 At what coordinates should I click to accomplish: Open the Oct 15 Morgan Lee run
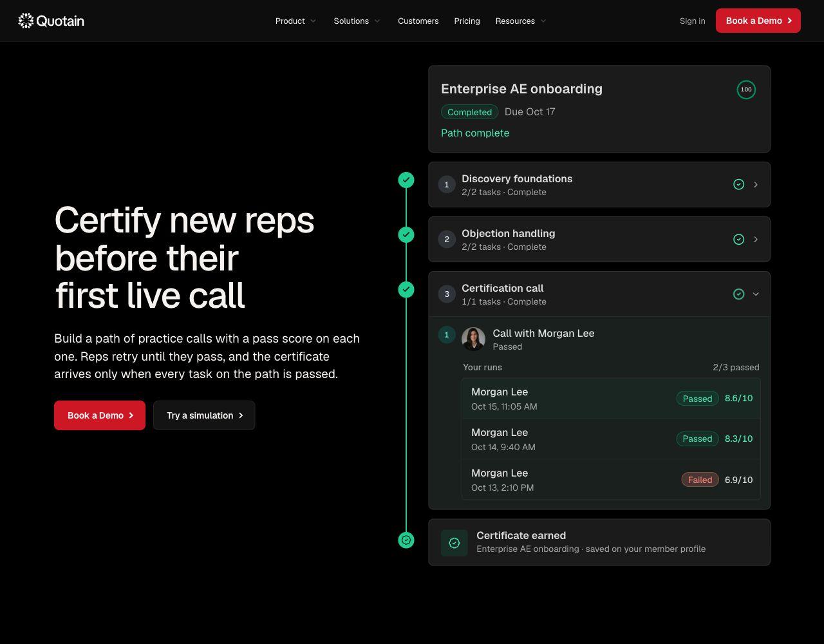click(x=611, y=399)
